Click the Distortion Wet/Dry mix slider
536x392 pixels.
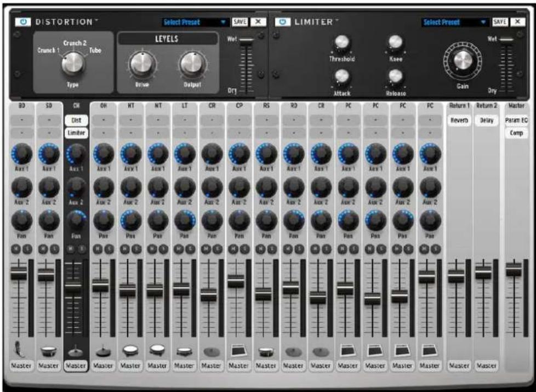[247, 64]
